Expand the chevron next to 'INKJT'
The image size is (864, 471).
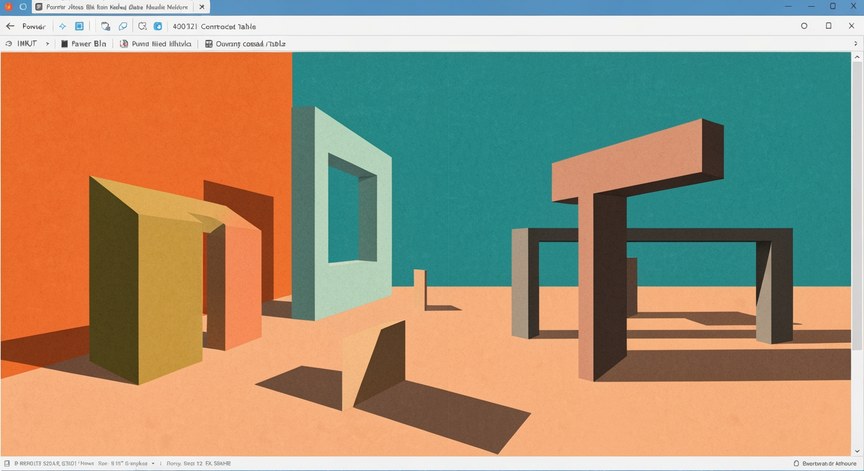point(47,44)
